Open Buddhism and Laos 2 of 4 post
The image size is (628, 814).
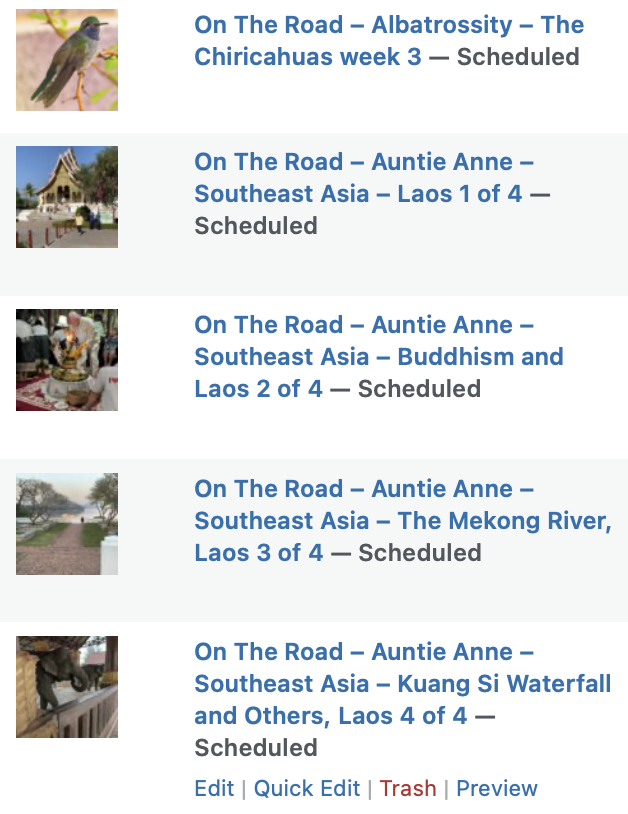[379, 357]
